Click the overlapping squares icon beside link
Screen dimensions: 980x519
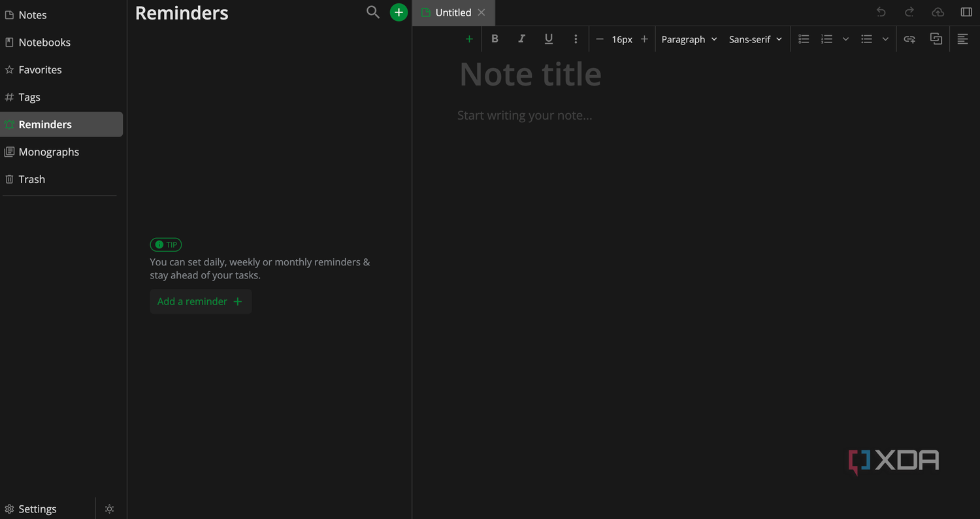pos(936,39)
